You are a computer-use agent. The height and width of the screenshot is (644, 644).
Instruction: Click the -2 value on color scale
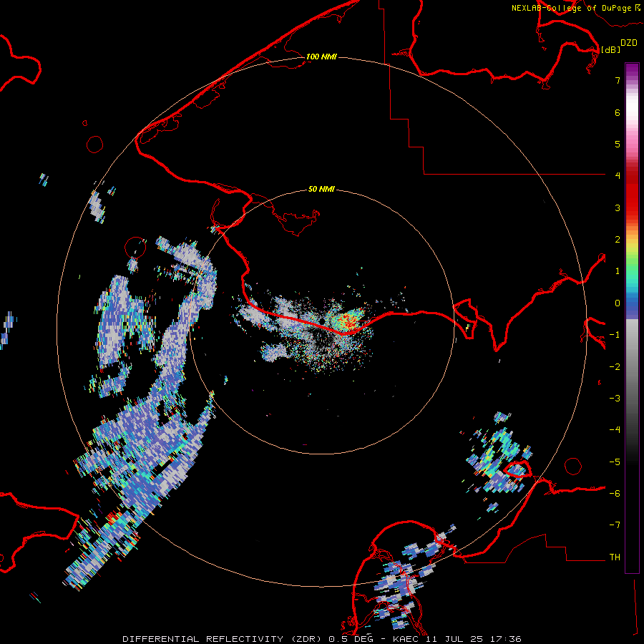615,367
